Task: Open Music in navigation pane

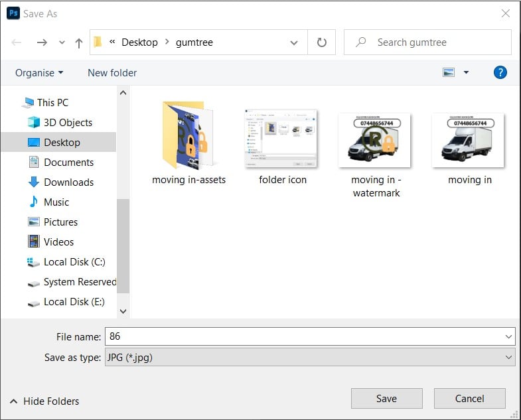Action: coord(56,202)
